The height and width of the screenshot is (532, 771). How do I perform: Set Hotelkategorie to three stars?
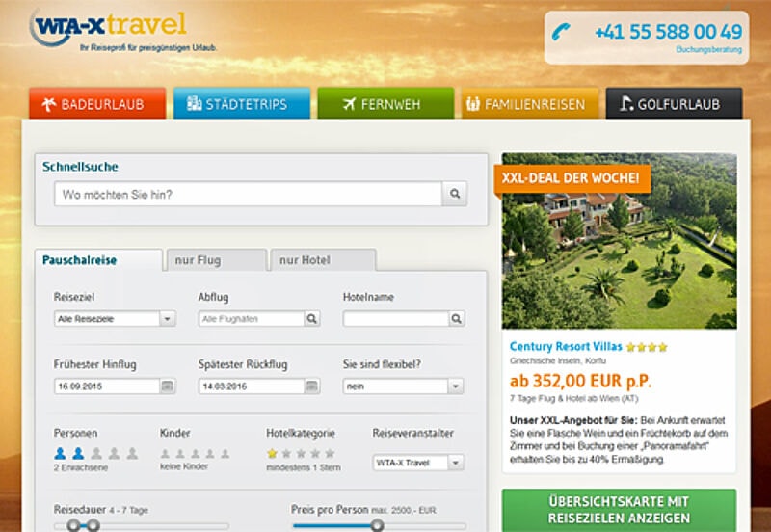(x=301, y=453)
